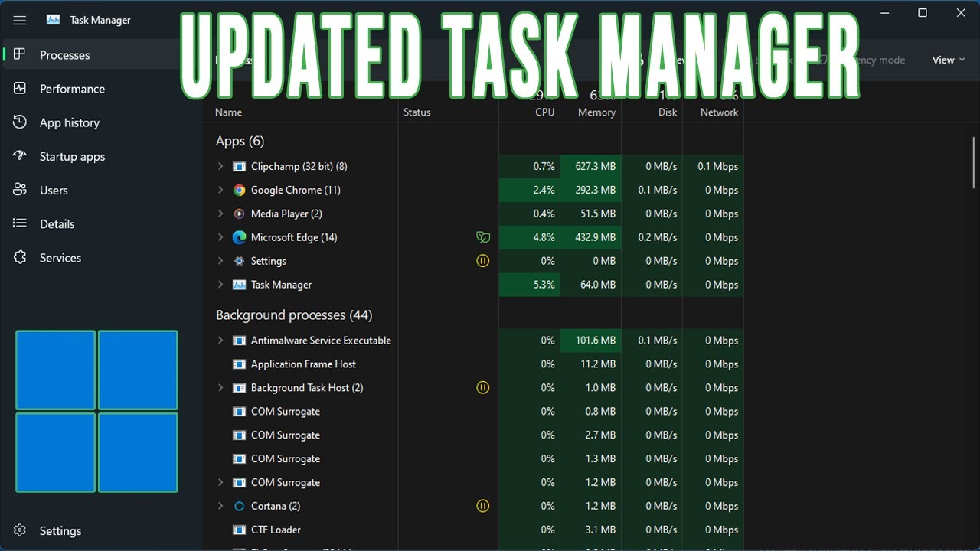Click the Microsoft Edge app icon
This screenshot has height=551, width=980.
pyautogui.click(x=239, y=237)
